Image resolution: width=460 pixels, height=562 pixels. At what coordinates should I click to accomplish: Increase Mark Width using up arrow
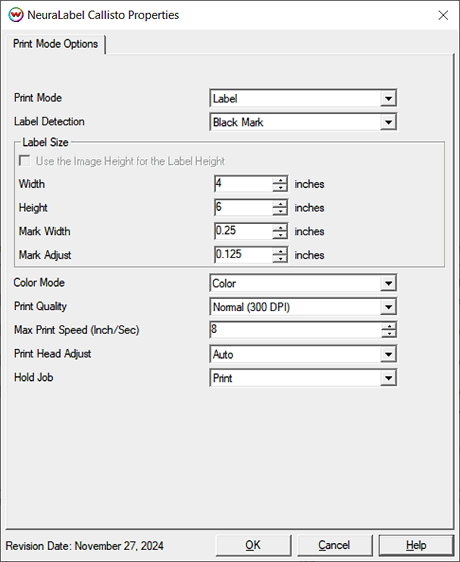[x=280, y=227]
